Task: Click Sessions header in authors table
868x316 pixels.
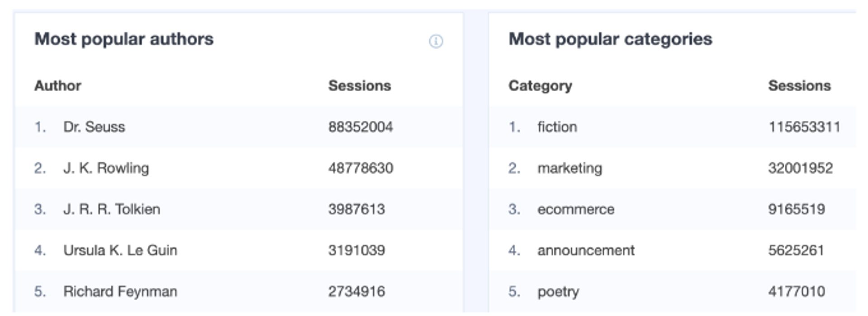Action: click(x=359, y=86)
